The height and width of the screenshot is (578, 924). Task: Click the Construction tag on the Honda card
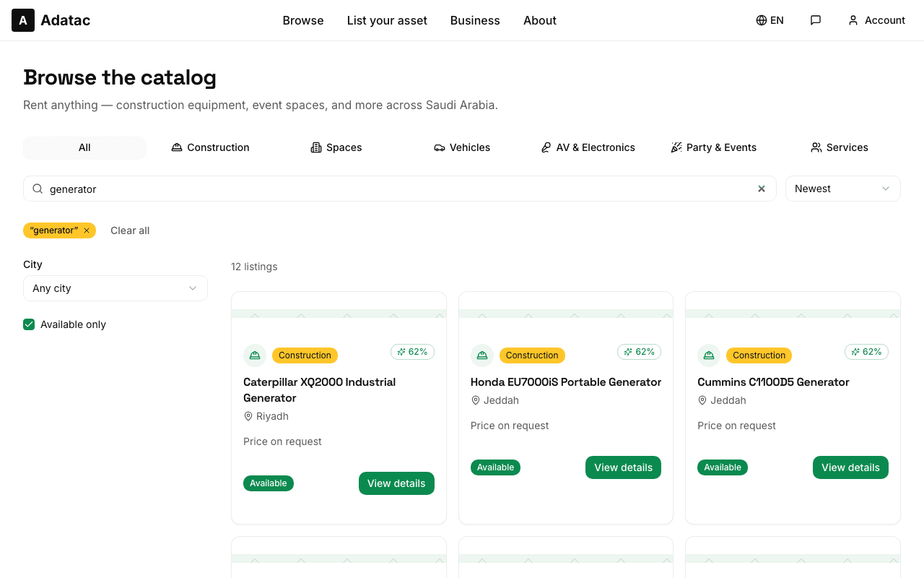(x=532, y=355)
